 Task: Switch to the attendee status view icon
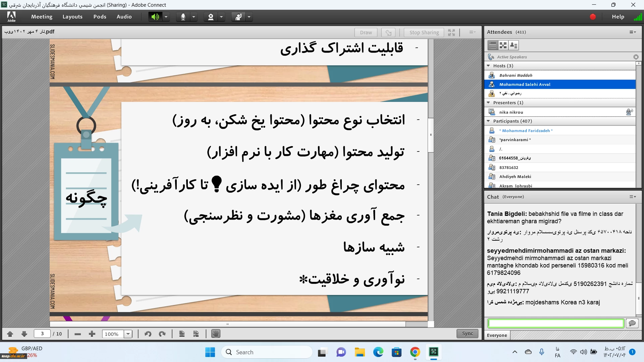pos(514,45)
